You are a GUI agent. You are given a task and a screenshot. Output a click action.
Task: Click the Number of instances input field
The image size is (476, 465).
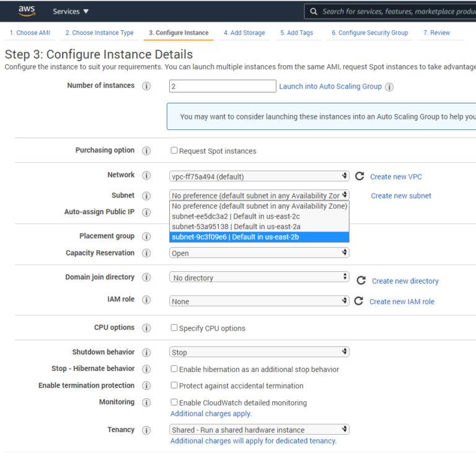(223, 87)
